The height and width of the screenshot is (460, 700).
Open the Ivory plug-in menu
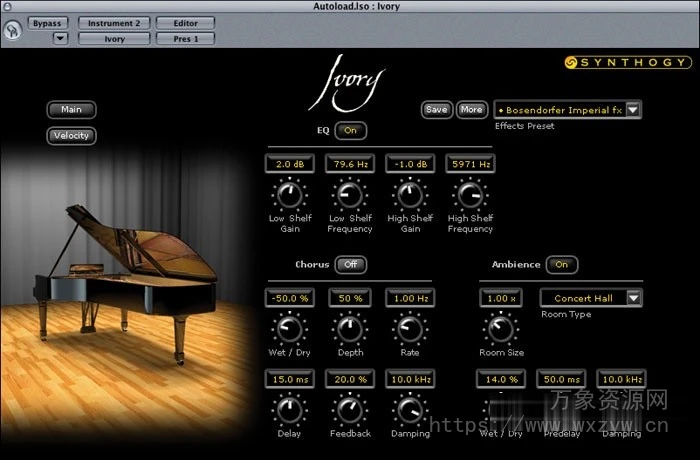coord(114,39)
